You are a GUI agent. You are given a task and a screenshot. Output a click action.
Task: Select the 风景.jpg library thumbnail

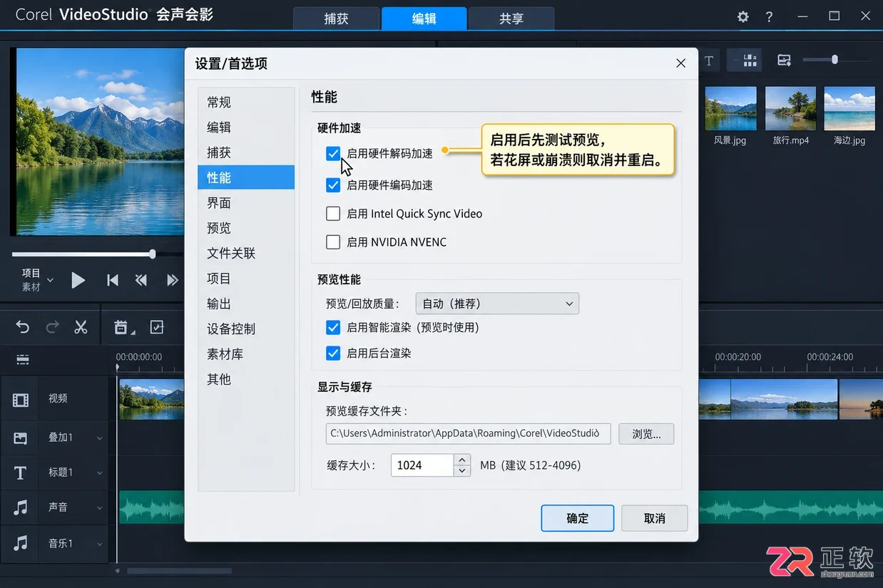click(730, 108)
